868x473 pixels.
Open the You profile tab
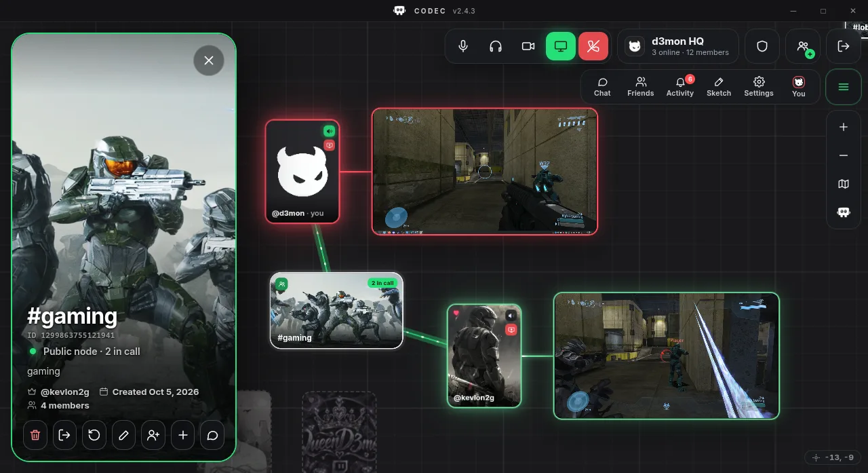799,87
